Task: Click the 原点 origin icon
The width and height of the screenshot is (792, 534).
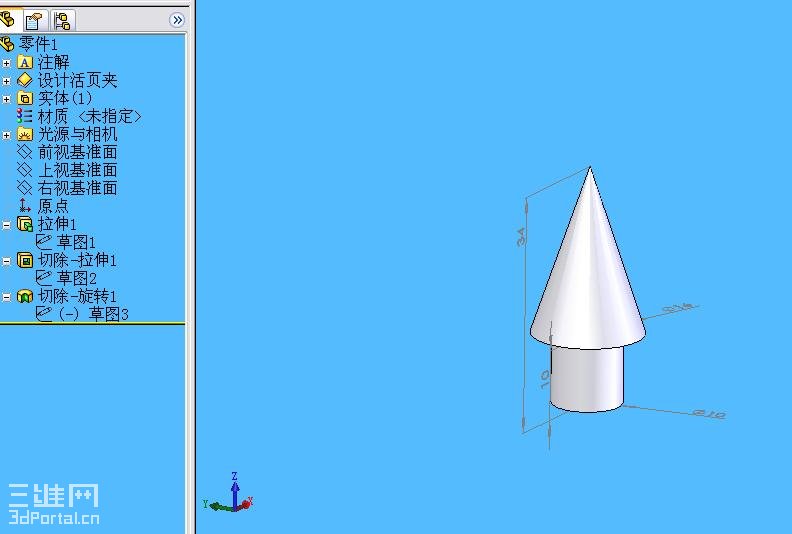Action: click(x=24, y=206)
